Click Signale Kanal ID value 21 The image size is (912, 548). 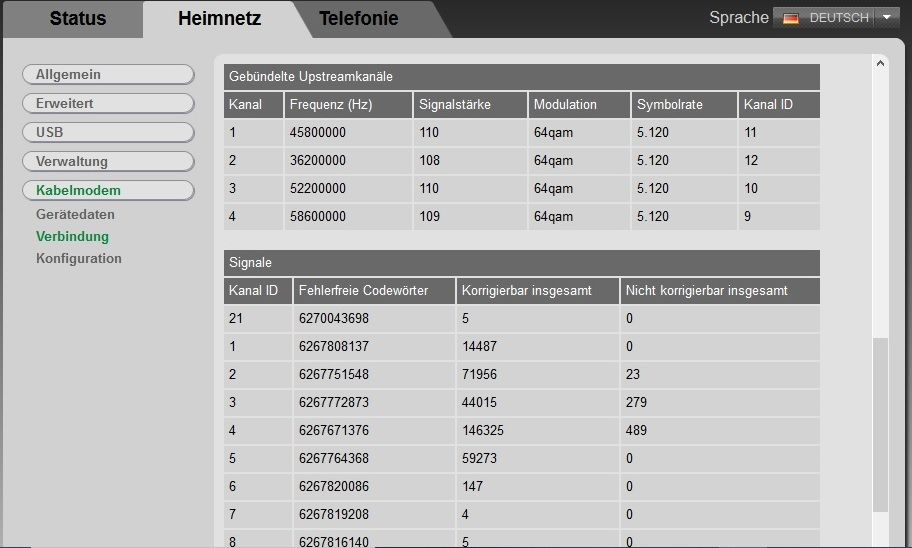coord(236,319)
